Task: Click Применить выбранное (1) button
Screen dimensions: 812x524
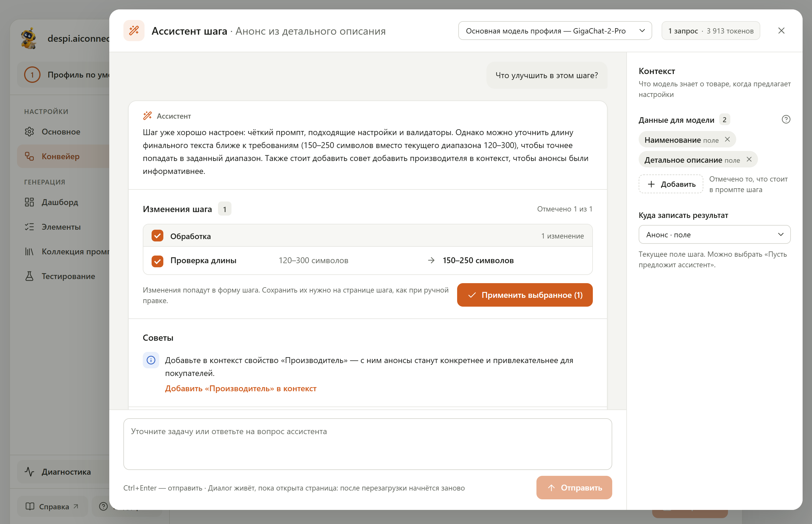Action: pyautogui.click(x=525, y=295)
